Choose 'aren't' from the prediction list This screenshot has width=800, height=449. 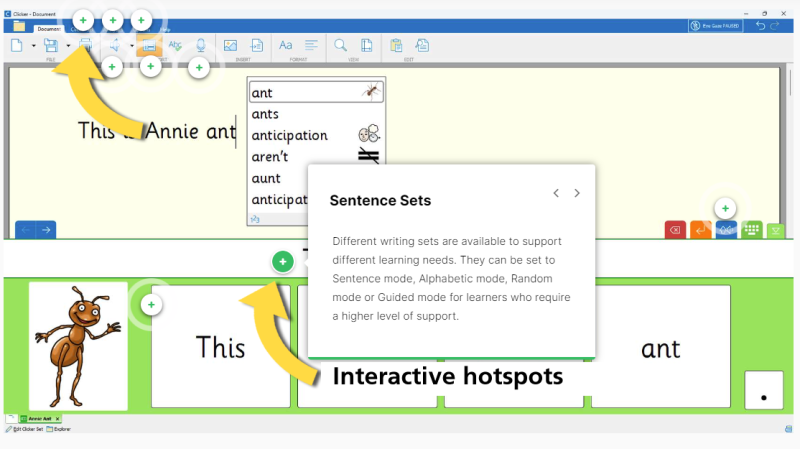pyautogui.click(x=316, y=157)
